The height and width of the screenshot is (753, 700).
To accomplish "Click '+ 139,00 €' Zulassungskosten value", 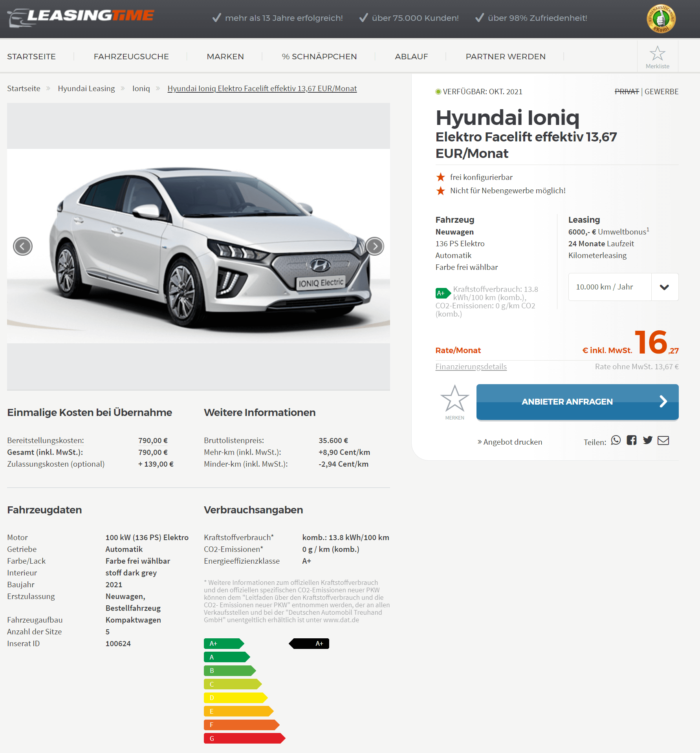I will pyautogui.click(x=156, y=464).
